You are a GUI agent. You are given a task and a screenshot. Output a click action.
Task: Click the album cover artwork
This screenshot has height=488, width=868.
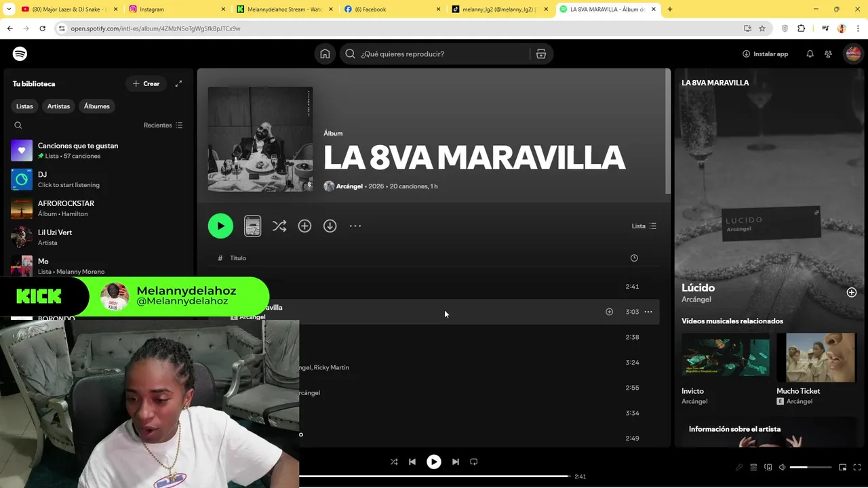pyautogui.click(x=260, y=139)
